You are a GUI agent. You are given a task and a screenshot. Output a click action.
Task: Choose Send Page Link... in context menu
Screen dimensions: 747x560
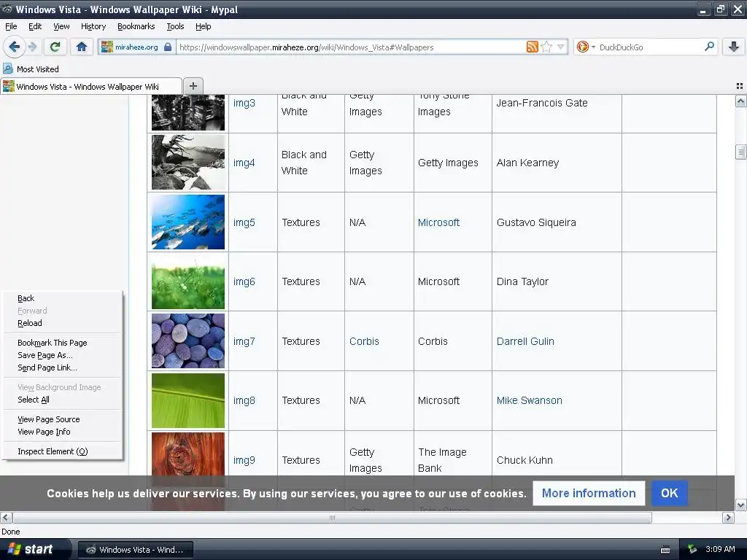click(63, 367)
